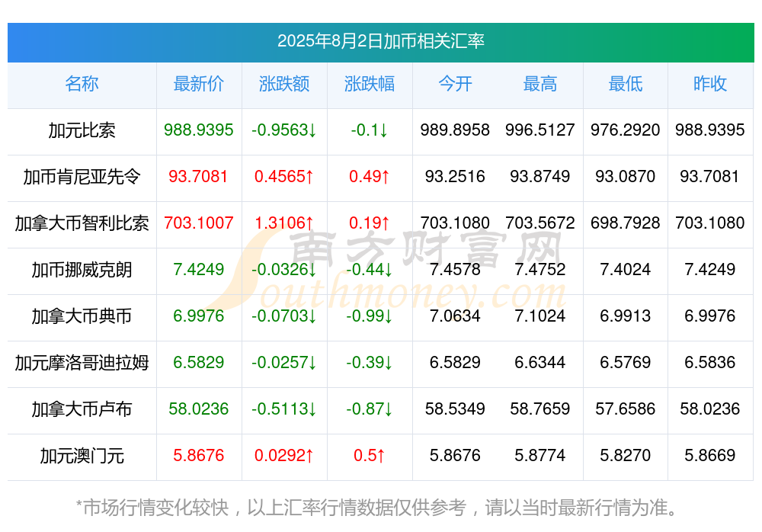Click the change percent -0.87↓
Image resolution: width=762 pixels, height=532 pixels.
point(370,409)
